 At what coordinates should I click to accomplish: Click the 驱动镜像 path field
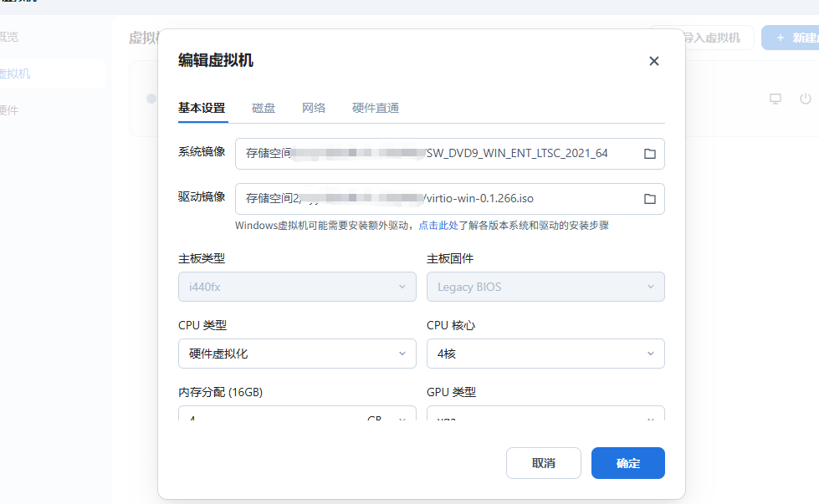[435, 199]
